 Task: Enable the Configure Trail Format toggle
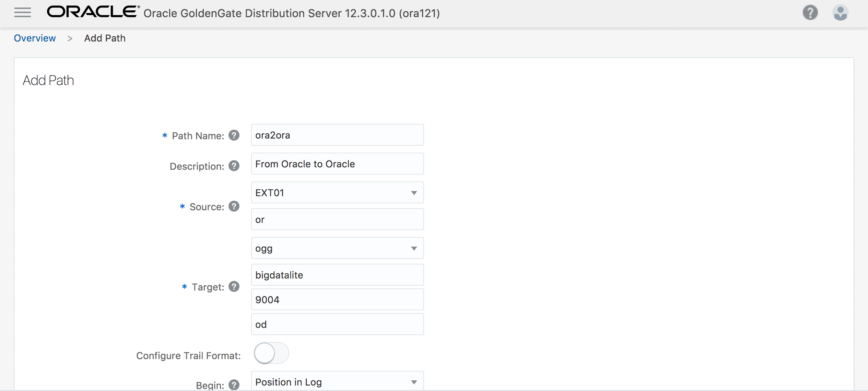point(271,353)
